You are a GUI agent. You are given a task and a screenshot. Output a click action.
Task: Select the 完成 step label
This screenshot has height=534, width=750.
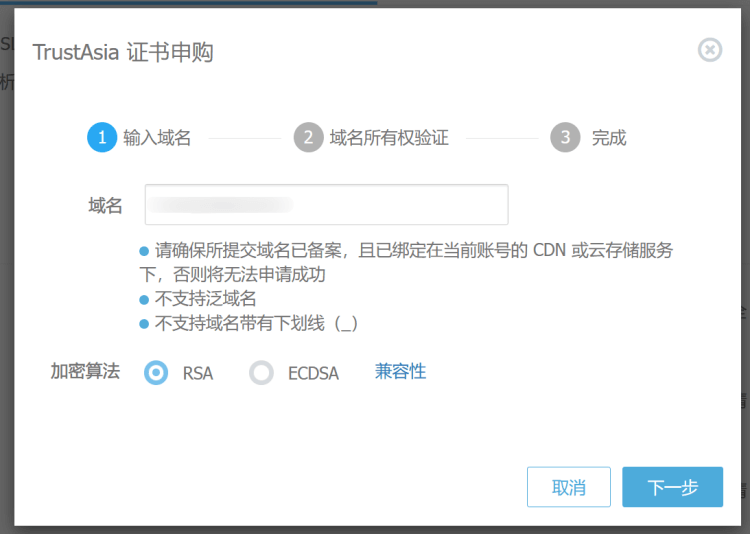coord(609,138)
